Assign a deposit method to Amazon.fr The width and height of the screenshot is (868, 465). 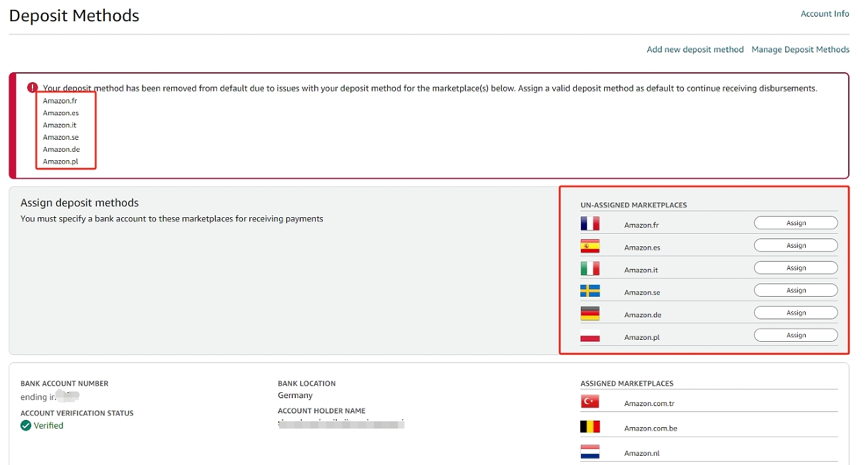[796, 223]
